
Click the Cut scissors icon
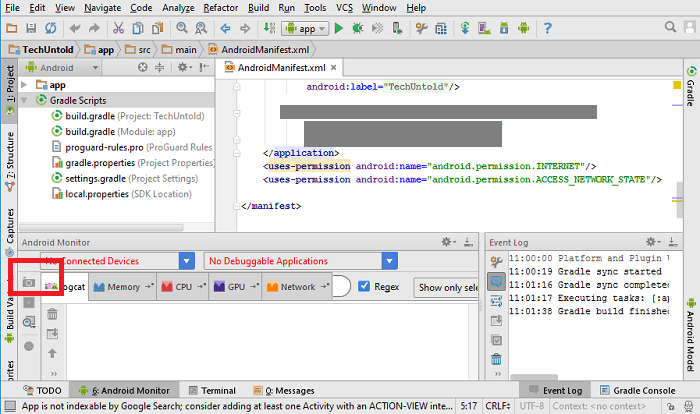118,28
